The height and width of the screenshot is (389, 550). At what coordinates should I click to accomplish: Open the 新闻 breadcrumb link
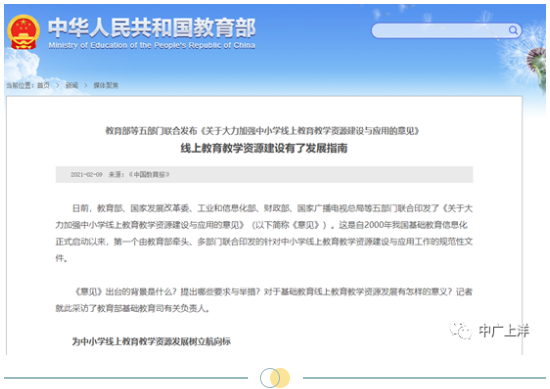tap(72, 85)
